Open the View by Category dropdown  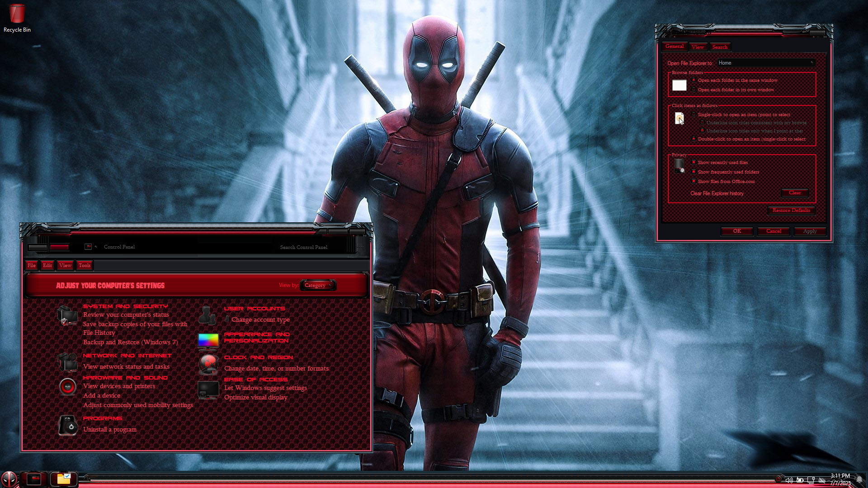[x=318, y=285]
